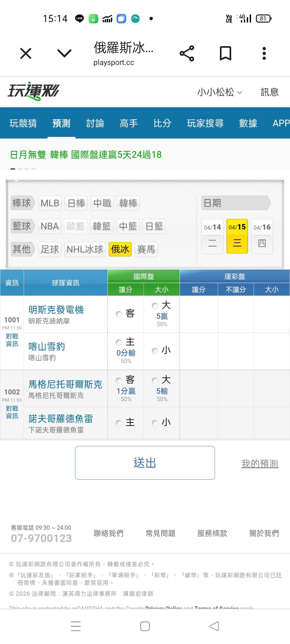Tap playsport.cc URL text
The height and width of the screenshot is (644, 290).
(x=114, y=63)
